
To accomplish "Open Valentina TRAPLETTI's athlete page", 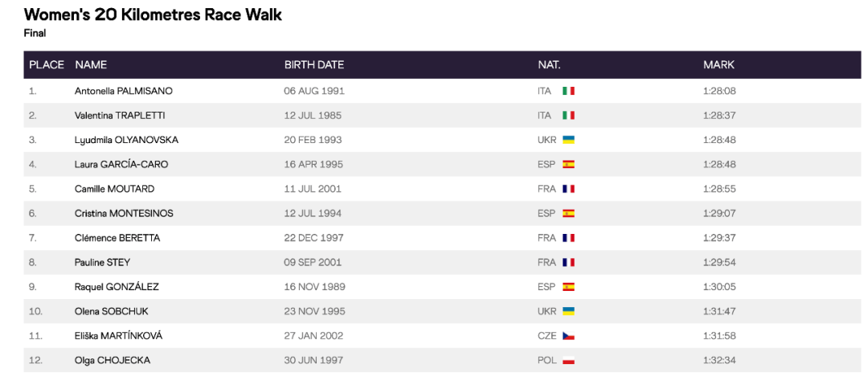I will [120, 116].
